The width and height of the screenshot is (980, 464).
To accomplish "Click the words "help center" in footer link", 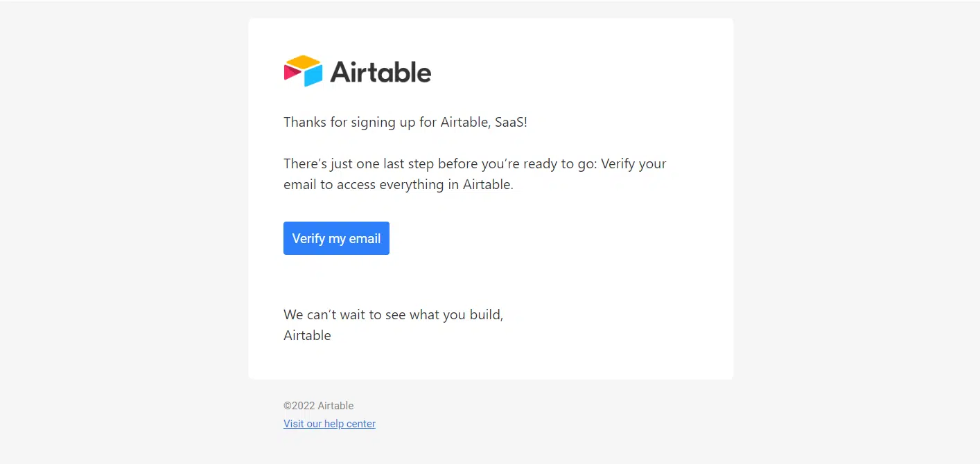I will (x=351, y=424).
